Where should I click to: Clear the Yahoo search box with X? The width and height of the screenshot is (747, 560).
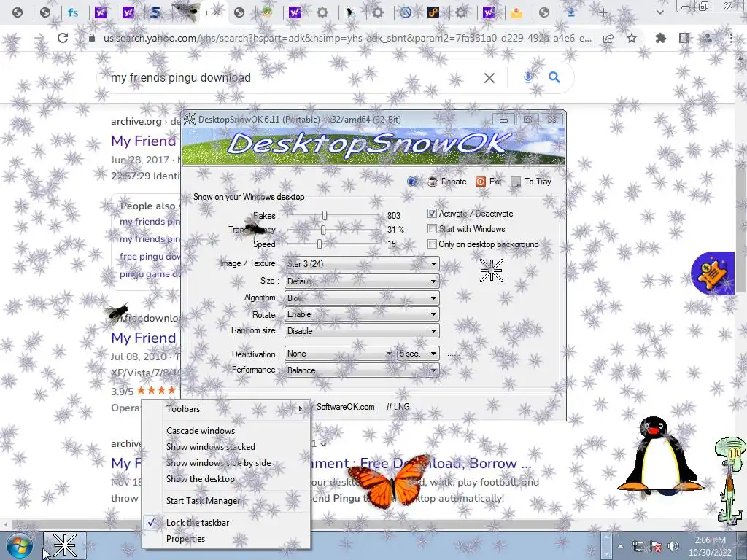[x=489, y=77]
